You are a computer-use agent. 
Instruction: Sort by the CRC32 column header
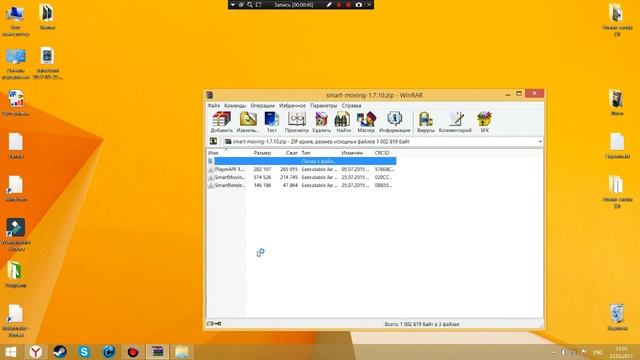click(x=382, y=153)
